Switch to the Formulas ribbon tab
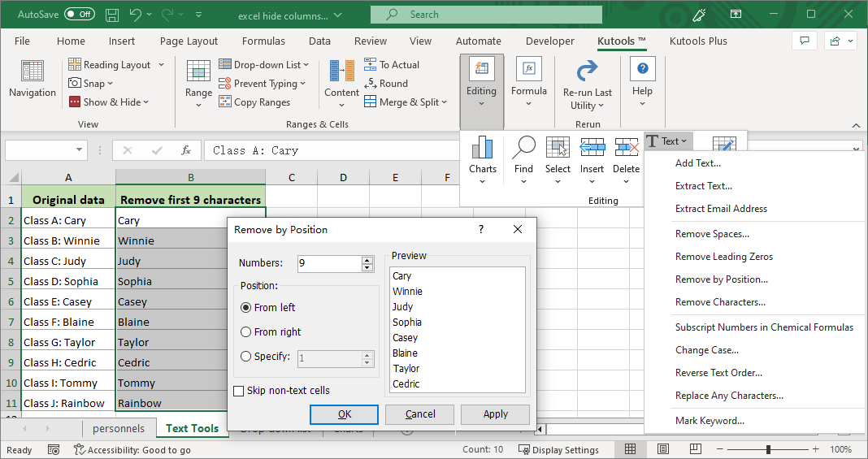Screen dimensions: 868x459 tap(263, 41)
